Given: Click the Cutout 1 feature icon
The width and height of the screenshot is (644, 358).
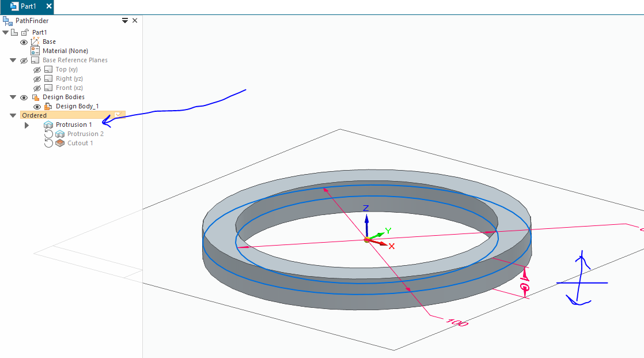Looking at the screenshot, I should 60,143.
